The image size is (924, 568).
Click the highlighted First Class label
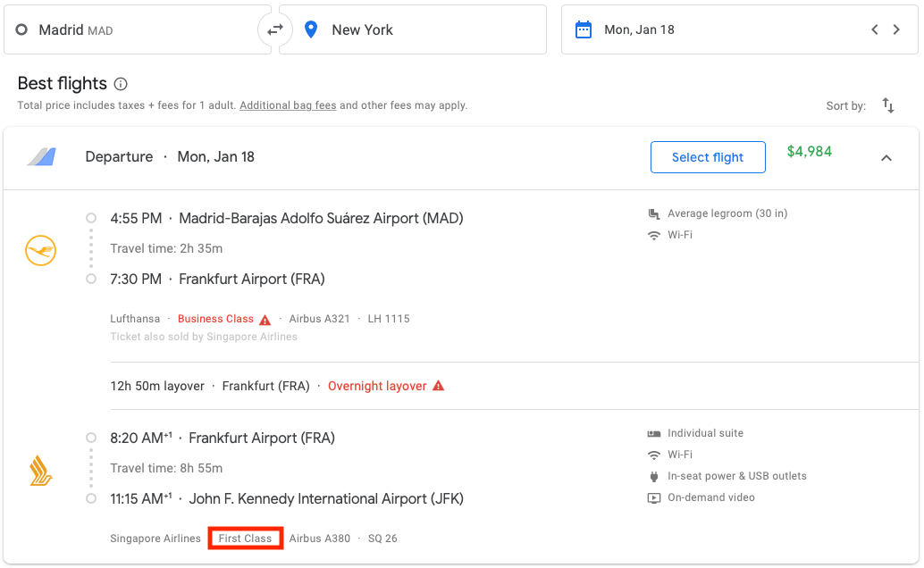pos(245,538)
